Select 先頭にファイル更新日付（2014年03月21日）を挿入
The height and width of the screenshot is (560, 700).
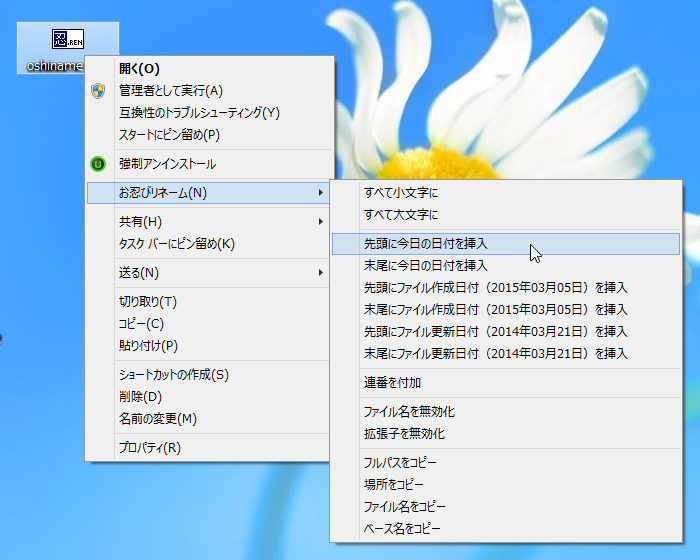point(506,331)
